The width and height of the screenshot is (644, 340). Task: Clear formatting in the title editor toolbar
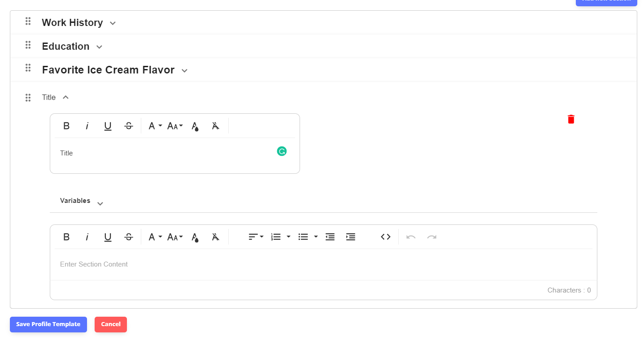[216, 126]
